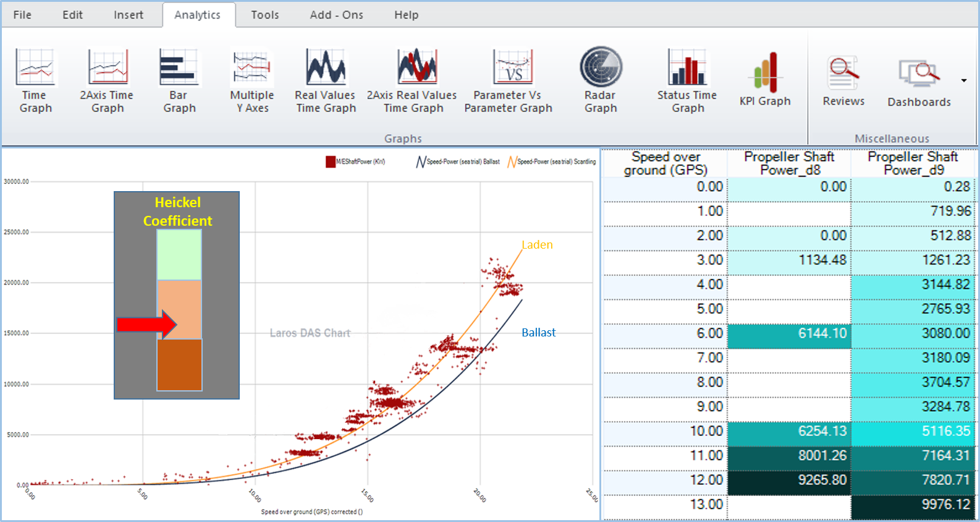Select the Propeller Shaft Power_d8 column header

789,163
